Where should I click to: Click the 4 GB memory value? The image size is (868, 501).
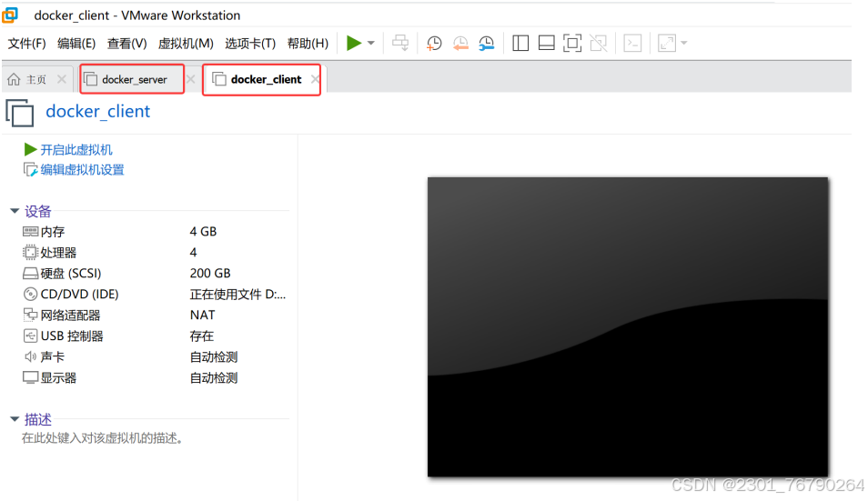click(203, 232)
